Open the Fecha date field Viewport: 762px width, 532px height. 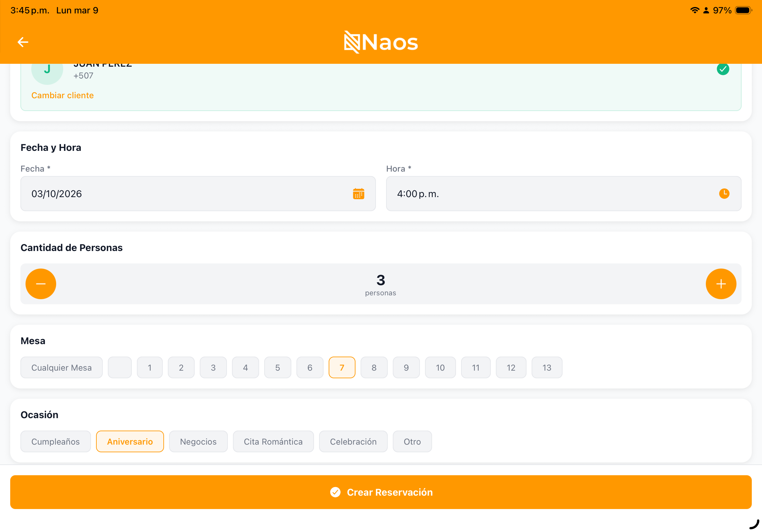click(186, 194)
